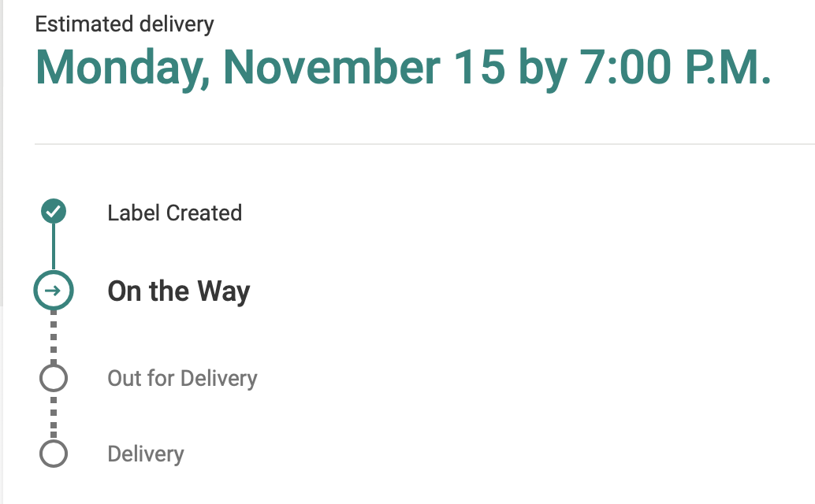Select the empty circle beside the Delivery step
The image size is (815, 504).
tap(53, 454)
